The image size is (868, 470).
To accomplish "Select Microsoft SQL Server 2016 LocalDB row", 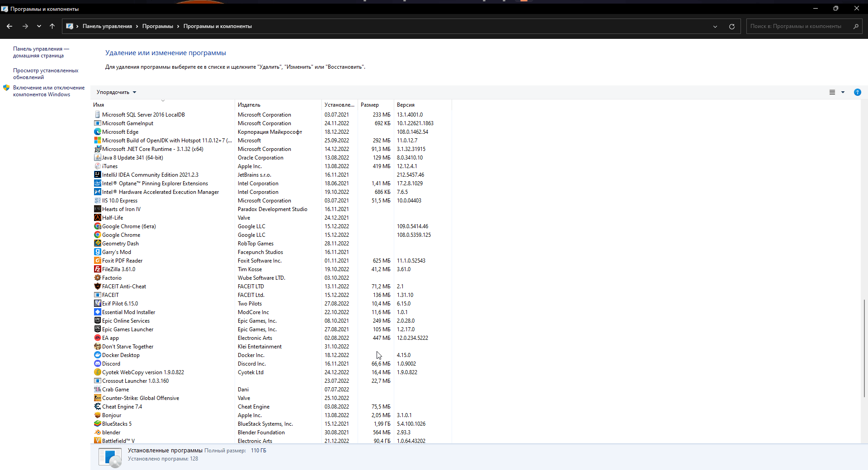I will 271,115.
